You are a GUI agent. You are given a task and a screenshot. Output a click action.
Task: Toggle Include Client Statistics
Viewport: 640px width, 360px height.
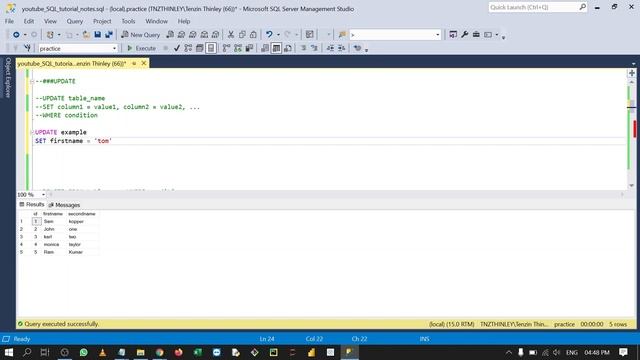point(249,48)
